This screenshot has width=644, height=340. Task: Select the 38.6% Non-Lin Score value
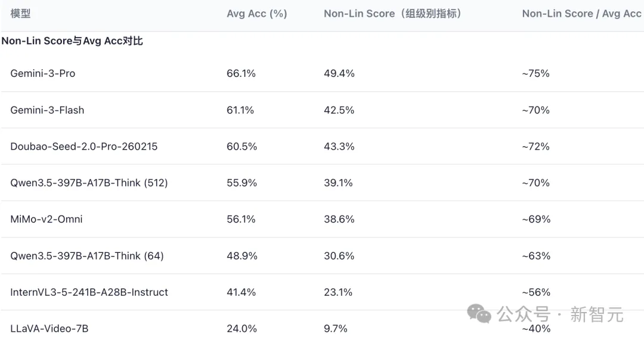pyautogui.click(x=339, y=219)
